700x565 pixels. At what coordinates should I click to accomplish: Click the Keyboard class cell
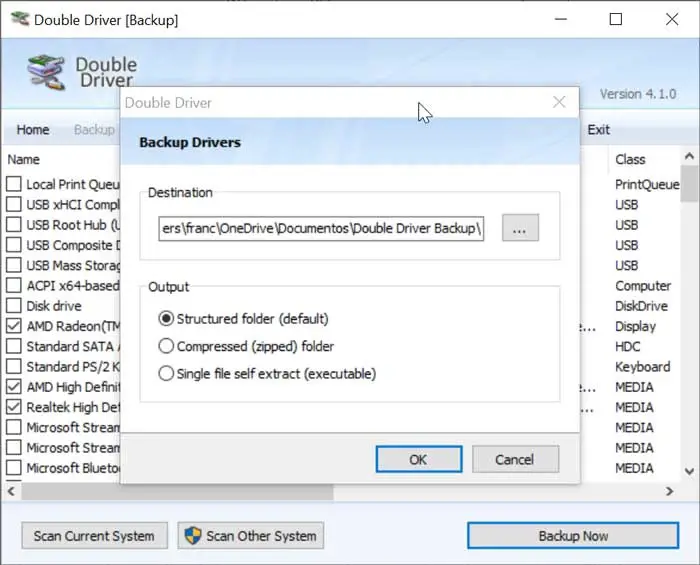click(x=642, y=367)
